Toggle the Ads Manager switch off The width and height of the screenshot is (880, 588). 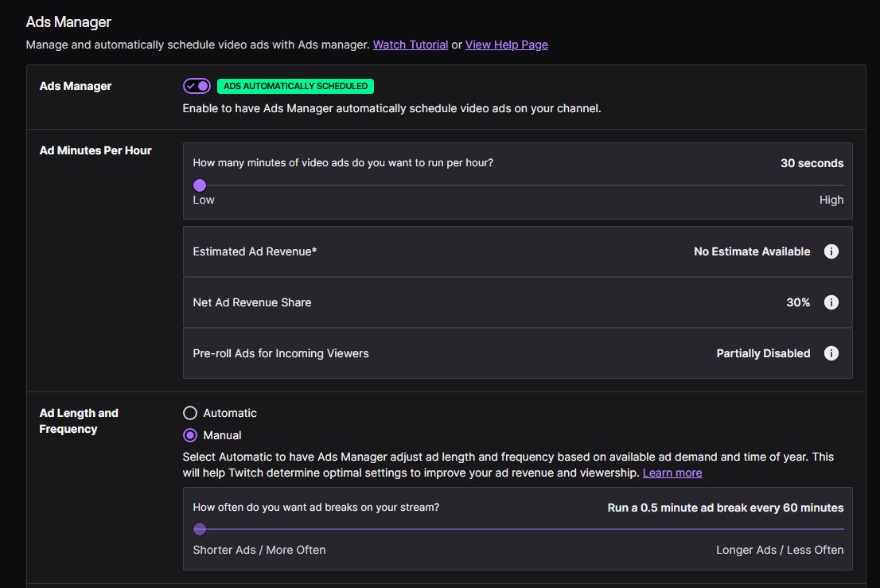pos(197,86)
